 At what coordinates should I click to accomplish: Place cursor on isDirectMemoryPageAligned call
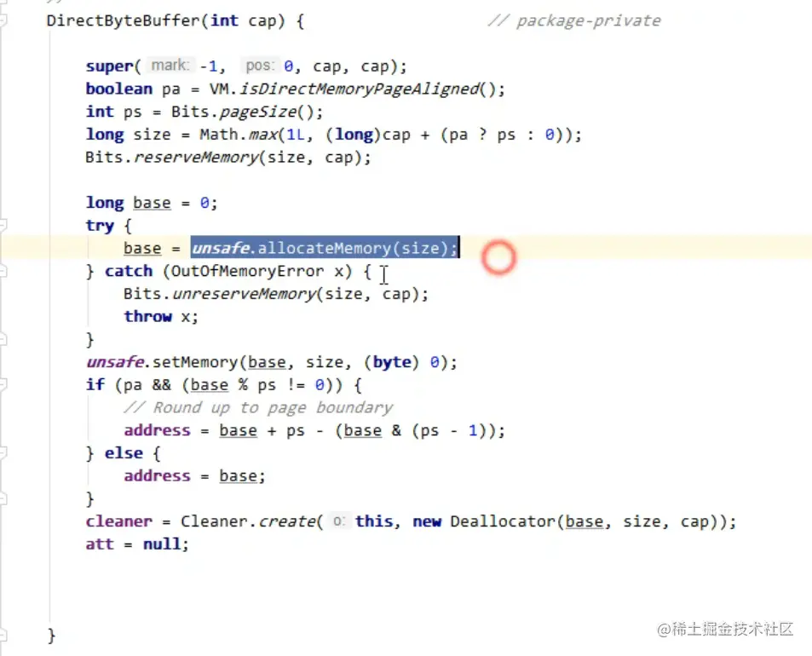point(360,89)
